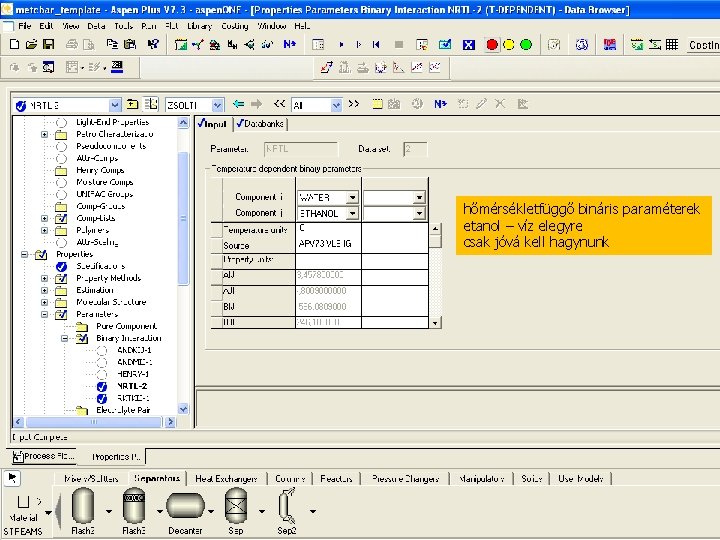The height and width of the screenshot is (540, 720).
Task: Click the Open file toolbar icon
Action: tap(33, 45)
